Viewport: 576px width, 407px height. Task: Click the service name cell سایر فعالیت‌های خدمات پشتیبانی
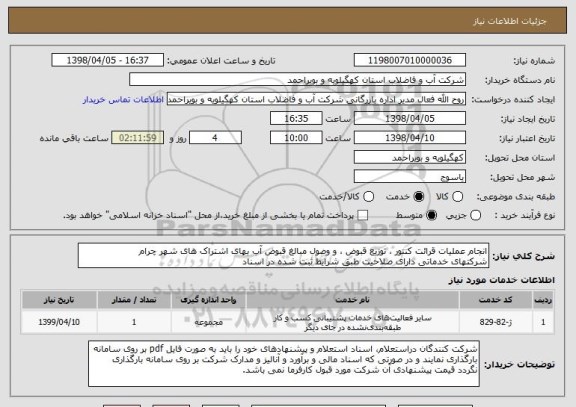(x=352, y=322)
